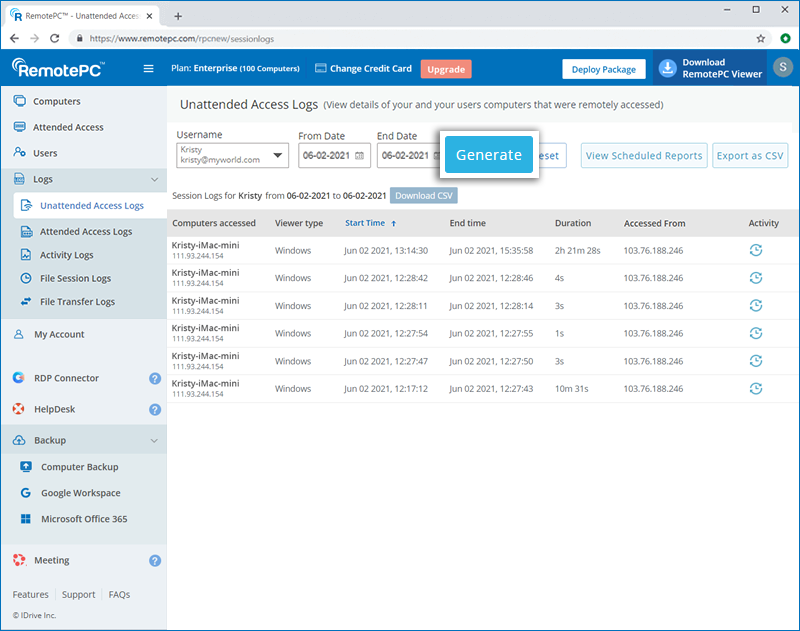Collapse the Logs section in the sidebar
Viewport: 800px width, 631px height.
point(154,180)
